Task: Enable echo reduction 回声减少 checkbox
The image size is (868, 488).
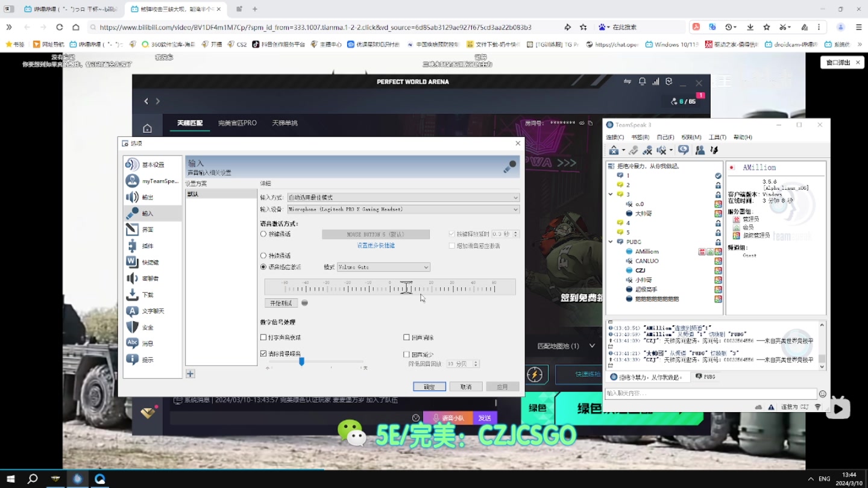Action: [406, 354]
